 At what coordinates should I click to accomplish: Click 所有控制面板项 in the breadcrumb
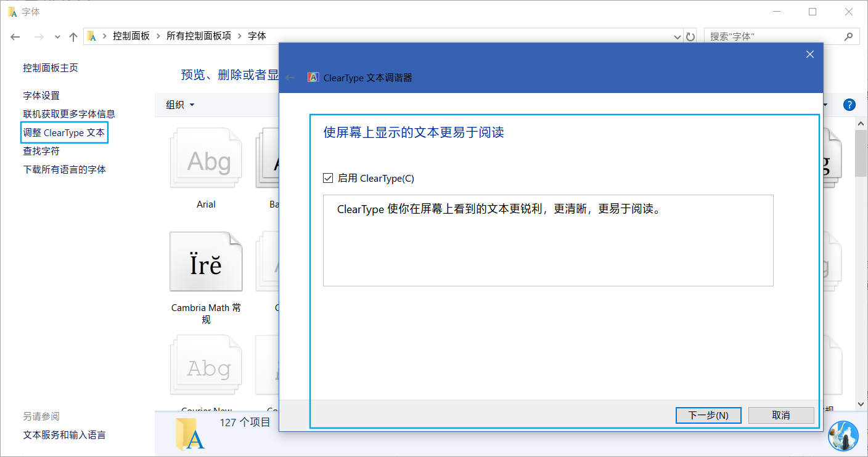pos(199,36)
